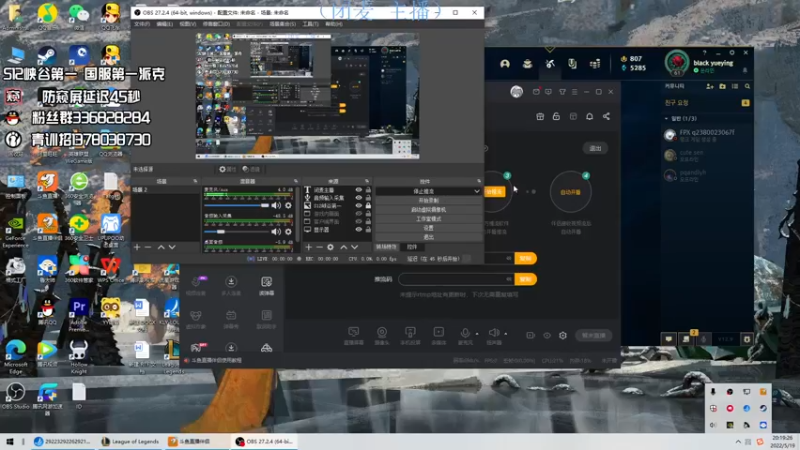Viewport: 800px width, 450px height.
Task: Open source properties gear in sources toolbar
Action: (331, 247)
